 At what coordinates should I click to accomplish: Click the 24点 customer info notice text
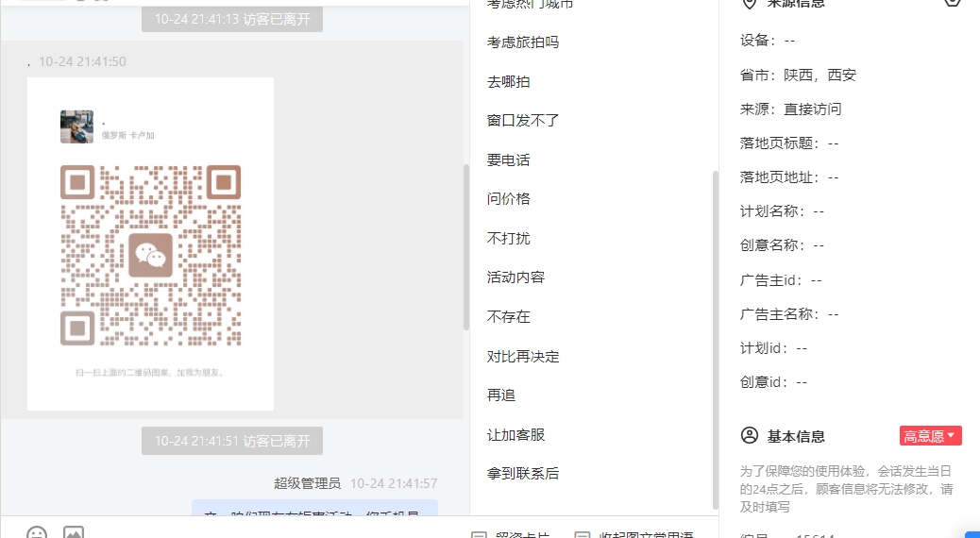coord(846,489)
